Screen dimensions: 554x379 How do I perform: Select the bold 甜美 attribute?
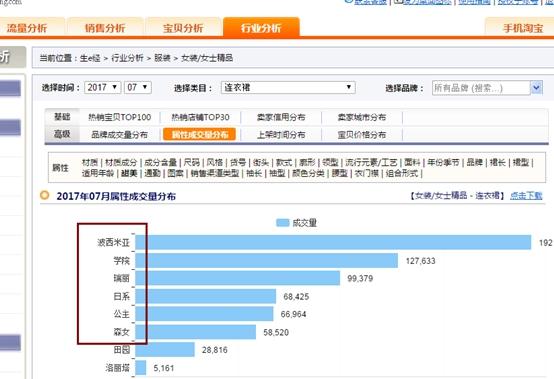[129, 173]
